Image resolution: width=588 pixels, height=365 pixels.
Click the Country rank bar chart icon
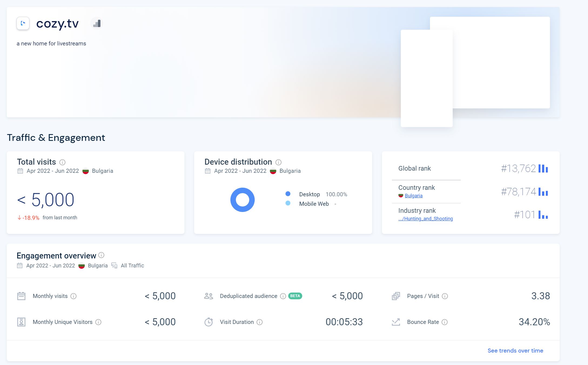tap(543, 192)
